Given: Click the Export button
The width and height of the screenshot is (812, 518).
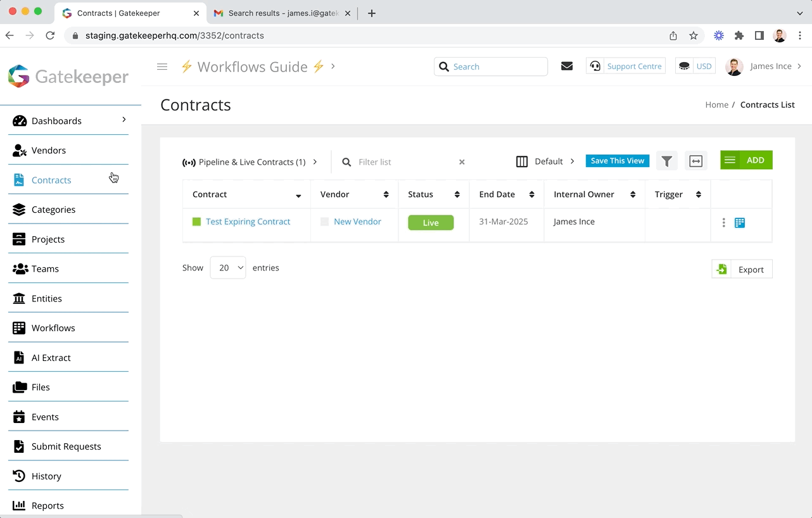Looking at the screenshot, I should tap(742, 269).
